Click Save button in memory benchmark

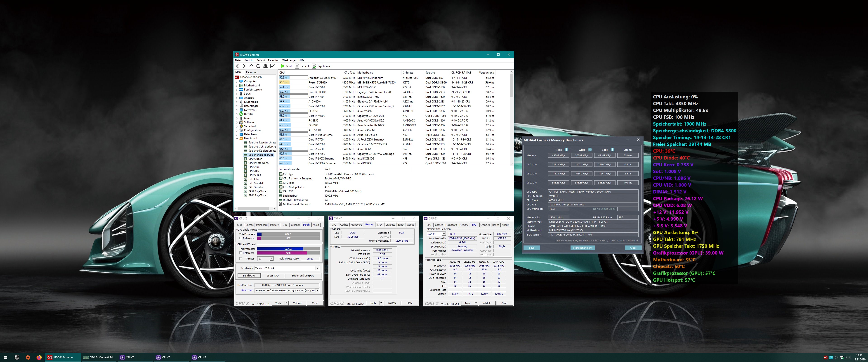pos(532,248)
